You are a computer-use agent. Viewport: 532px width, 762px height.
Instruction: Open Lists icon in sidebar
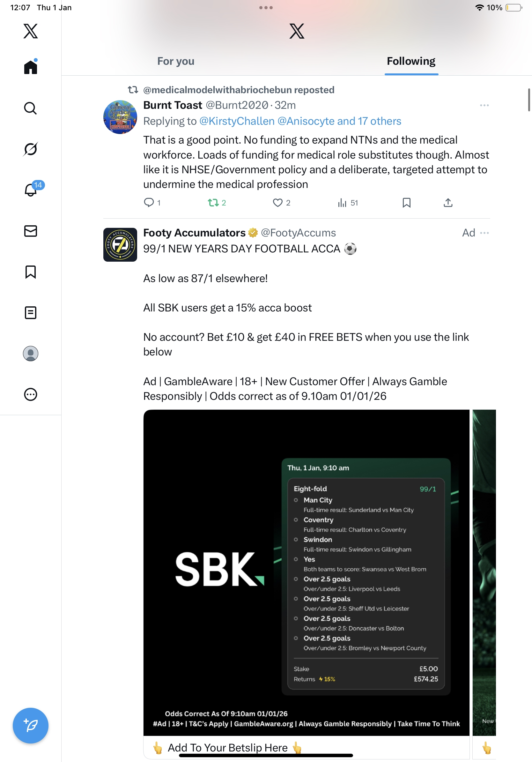[31, 313]
